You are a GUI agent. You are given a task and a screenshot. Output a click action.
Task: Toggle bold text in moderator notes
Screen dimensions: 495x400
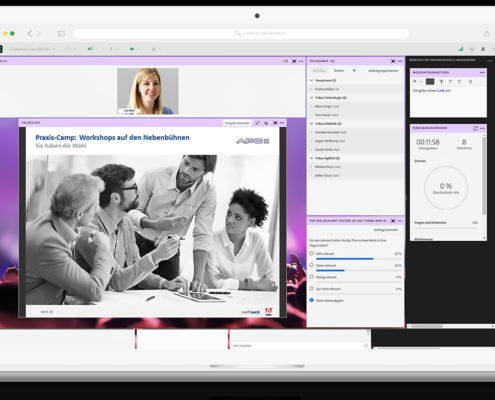(441, 81)
